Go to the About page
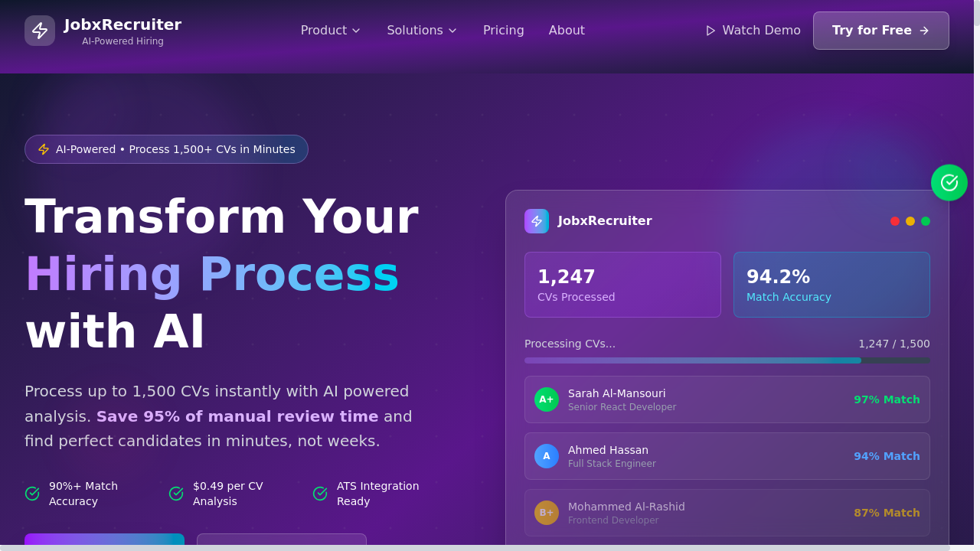 pos(567,31)
